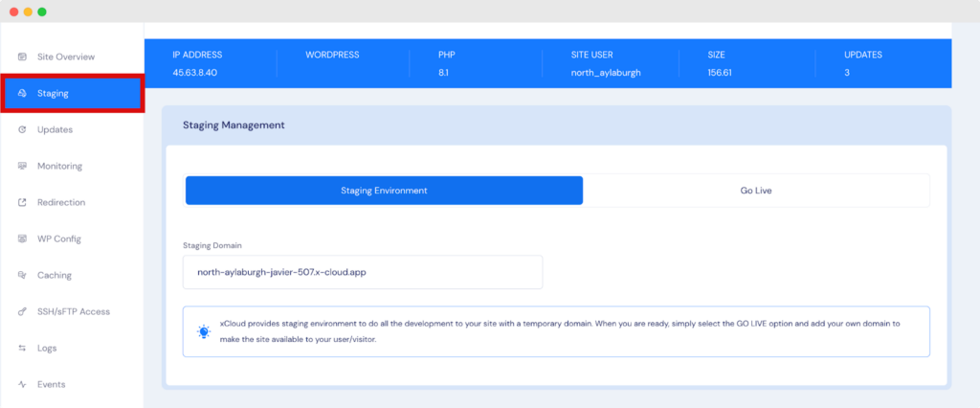
Task: Click the SSH/sFTP Access key icon
Action: (x=22, y=312)
